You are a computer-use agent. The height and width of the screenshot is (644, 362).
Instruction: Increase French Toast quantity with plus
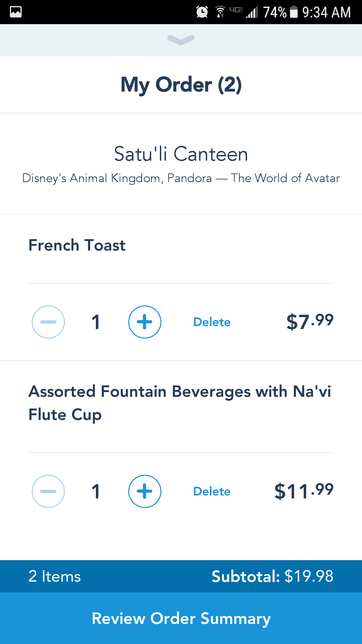click(x=145, y=322)
